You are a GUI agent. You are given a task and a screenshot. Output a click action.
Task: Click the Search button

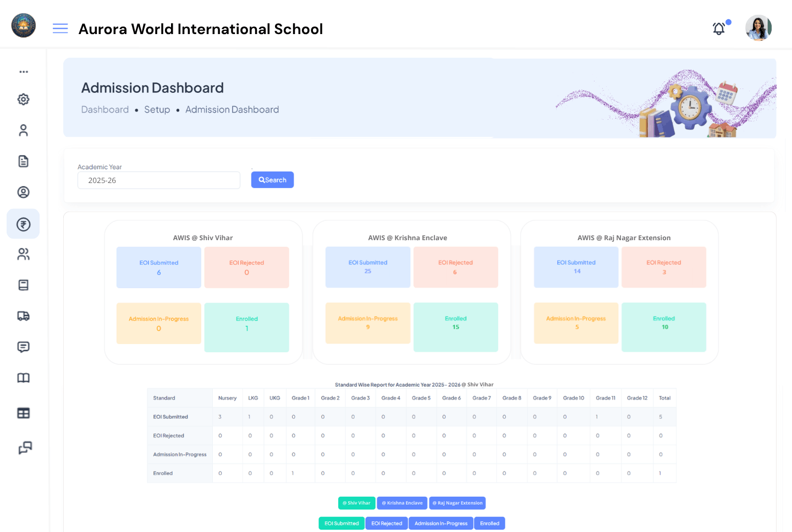pyautogui.click(x=272, y=180)
